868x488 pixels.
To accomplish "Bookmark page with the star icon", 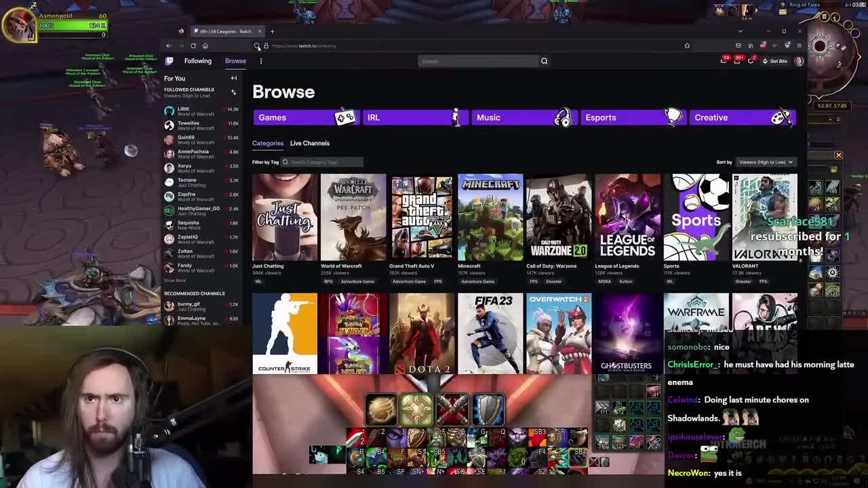I will tap(687, 46).
